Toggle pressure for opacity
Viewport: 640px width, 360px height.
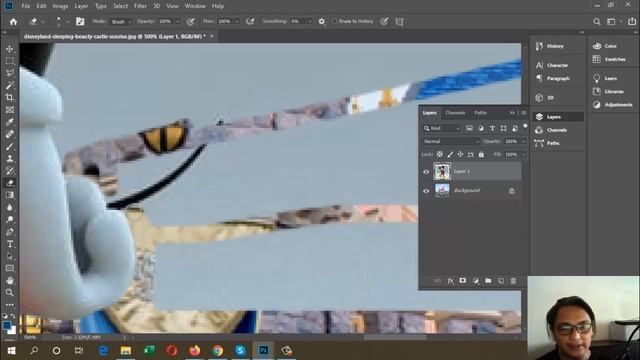click(190, 22)
